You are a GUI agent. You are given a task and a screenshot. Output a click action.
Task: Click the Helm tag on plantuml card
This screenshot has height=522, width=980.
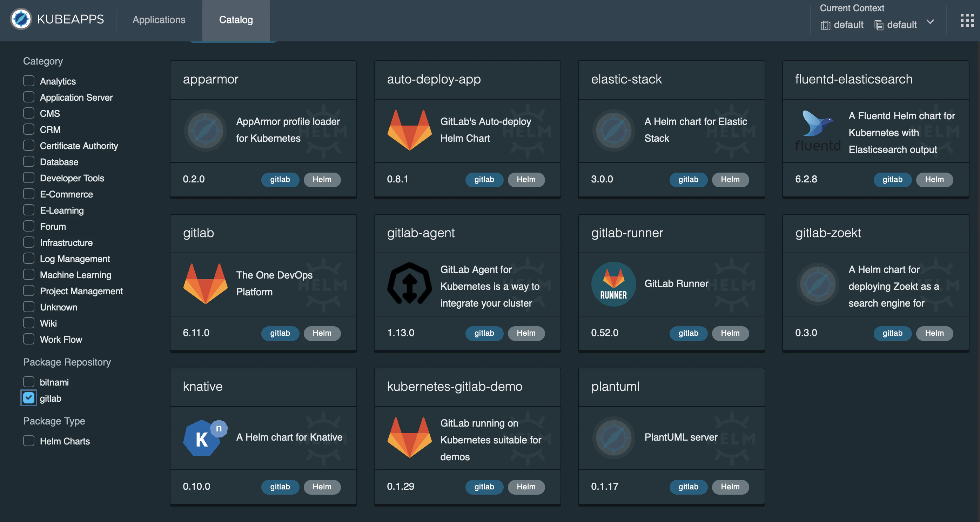730,487
